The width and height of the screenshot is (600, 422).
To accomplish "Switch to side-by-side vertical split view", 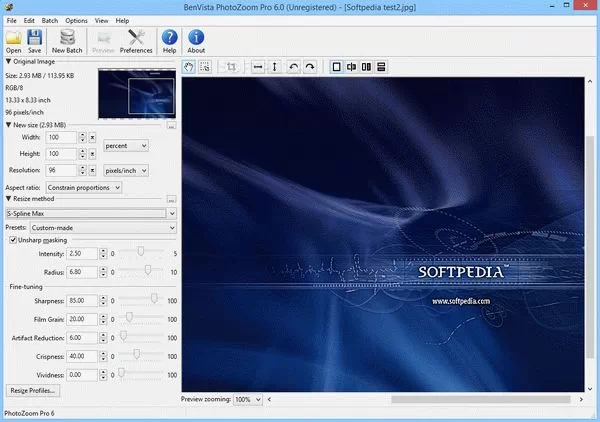I will 366,67.
